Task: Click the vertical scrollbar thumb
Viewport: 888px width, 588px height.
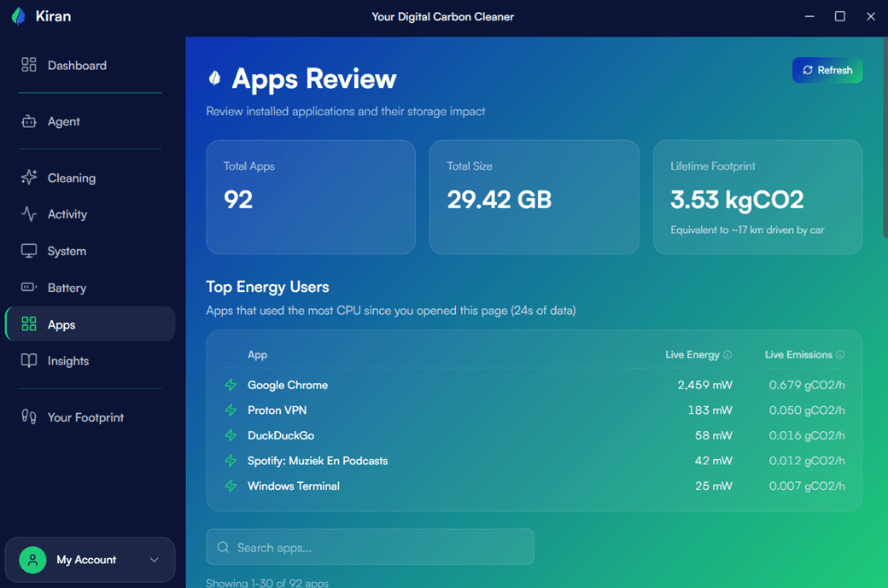Action: (885, 137)
